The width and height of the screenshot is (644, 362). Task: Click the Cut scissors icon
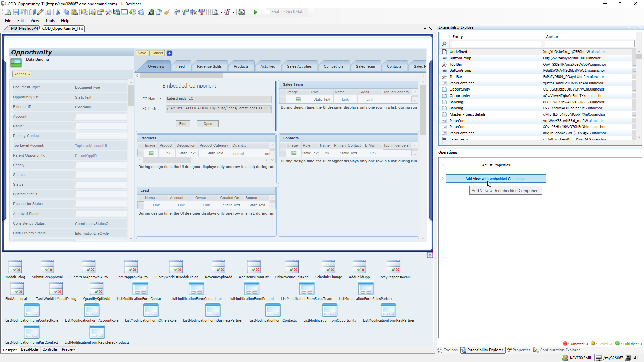(x=58, y=12)
